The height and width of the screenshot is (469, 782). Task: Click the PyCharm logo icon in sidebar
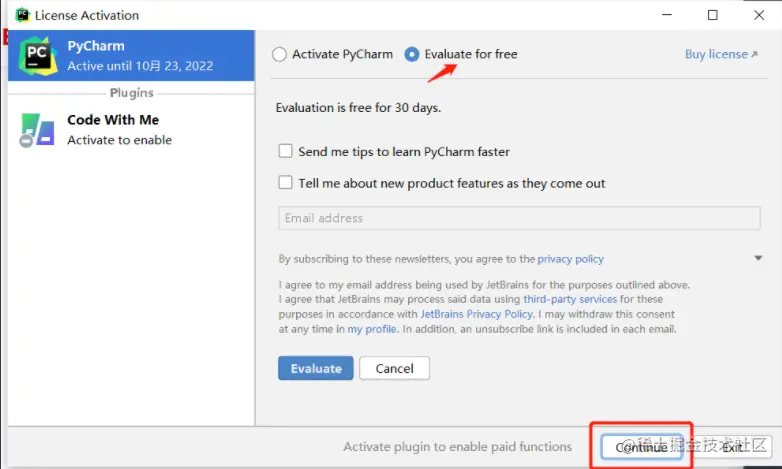[x=38, y=56]
